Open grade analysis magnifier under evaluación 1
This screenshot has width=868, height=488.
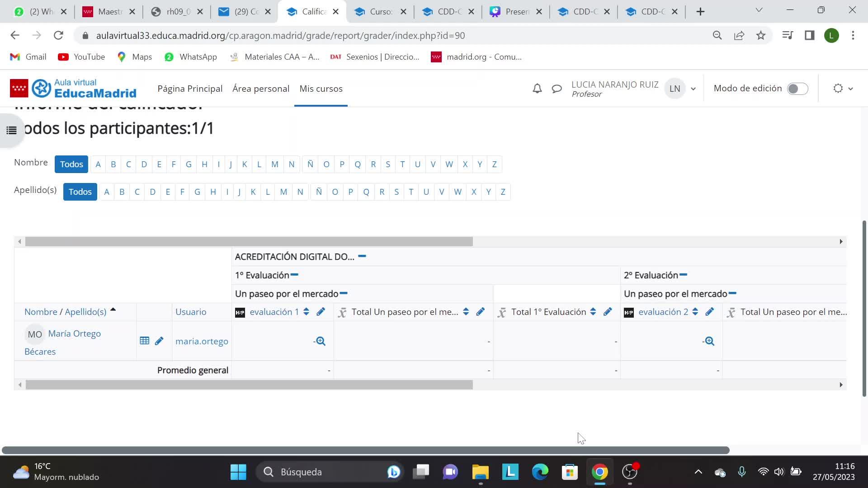pyautogui.click(x=321, y=341)
